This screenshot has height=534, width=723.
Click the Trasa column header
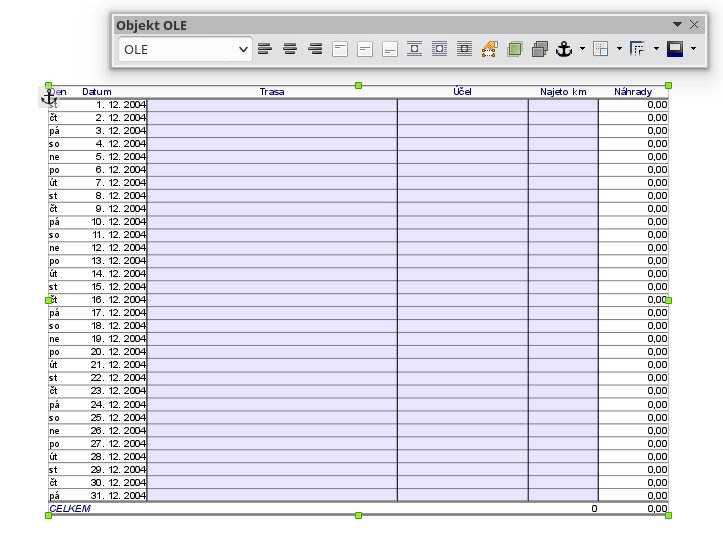pyautogui.click(x=272, y=92)
